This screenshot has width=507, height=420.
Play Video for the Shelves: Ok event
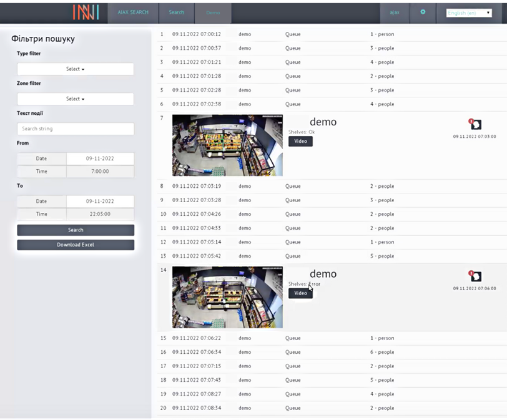(300, 142)
